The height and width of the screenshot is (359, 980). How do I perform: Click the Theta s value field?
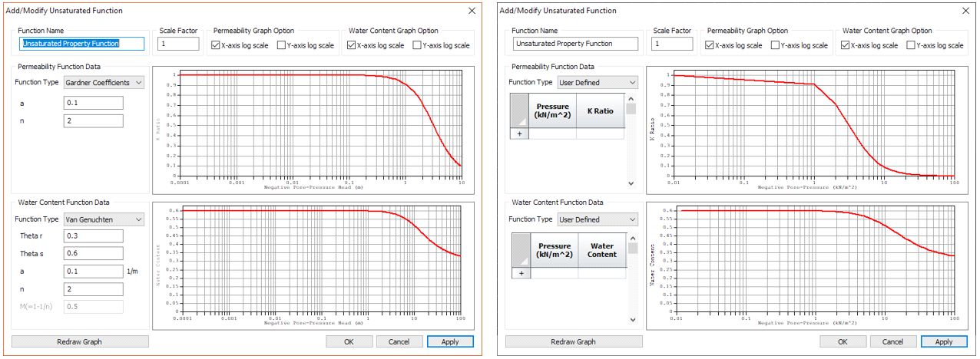[93, 253]
